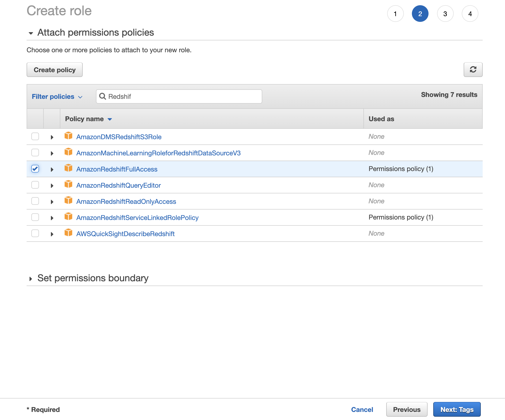Viewport: 505px width, 420px height.
Task: Uncheck the AmazonRedshiftFullAccess checkbox
Action: pyautogui.click(x=35, y=169)
